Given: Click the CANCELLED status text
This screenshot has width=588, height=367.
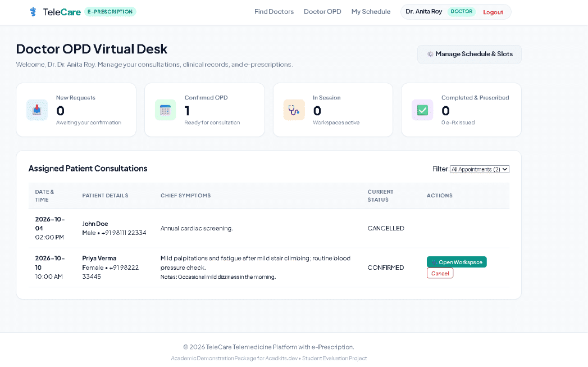Looking at the screenshot, I should (385, 228).
